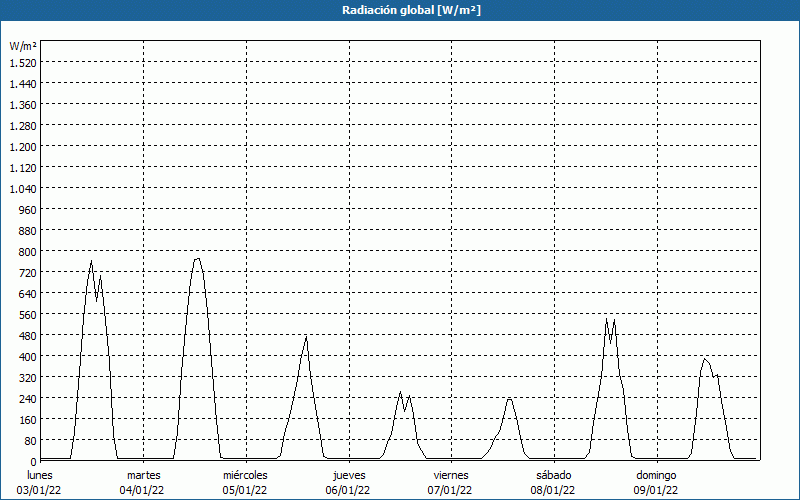Click the 800 y-axis value

click(x=28, y=252)
